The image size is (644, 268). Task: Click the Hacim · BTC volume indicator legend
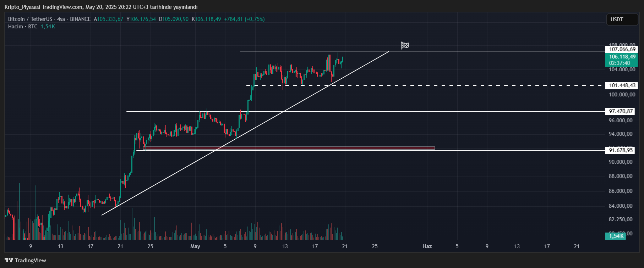pos(23,27)
